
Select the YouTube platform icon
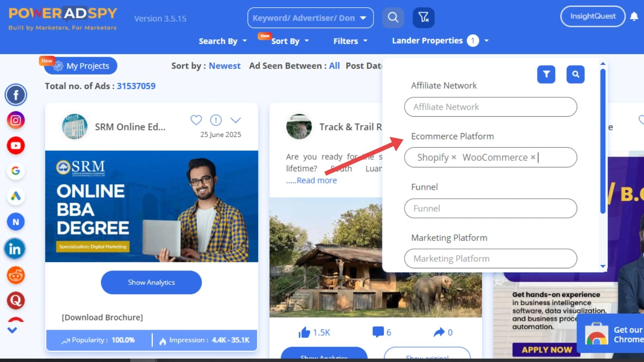tap(16, 146)
